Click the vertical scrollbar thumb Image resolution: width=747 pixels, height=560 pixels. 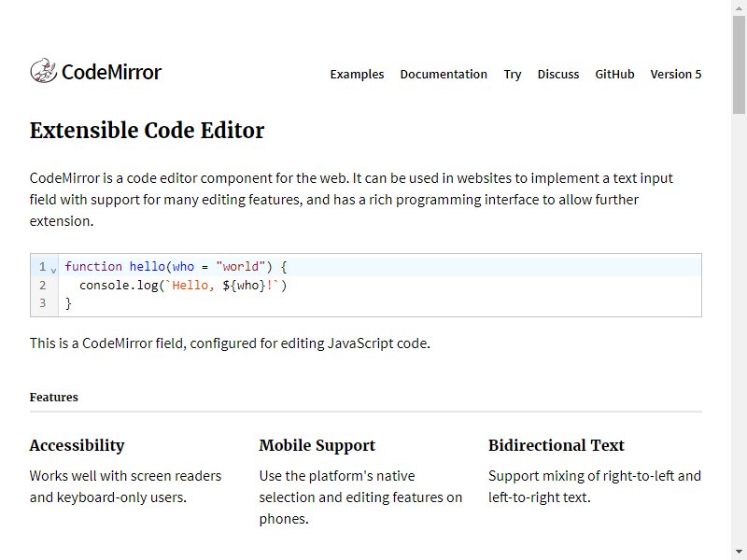point(739,64)
